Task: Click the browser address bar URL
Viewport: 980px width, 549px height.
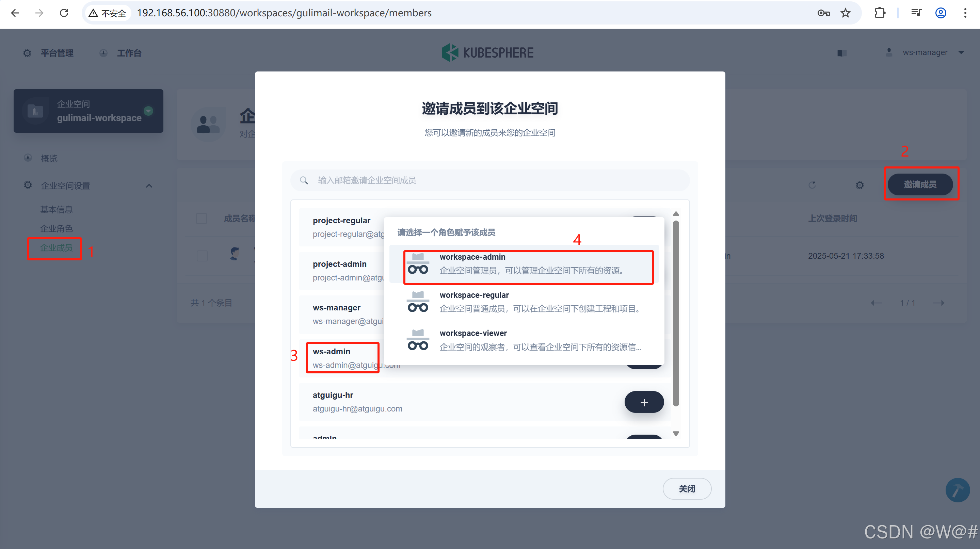Action: point(284,13)
